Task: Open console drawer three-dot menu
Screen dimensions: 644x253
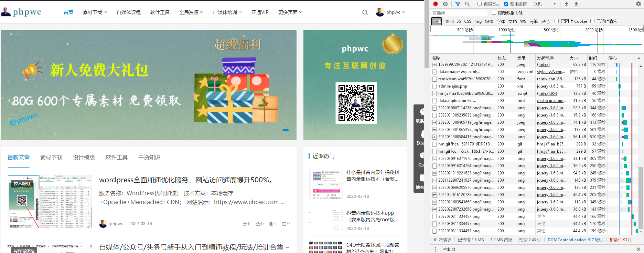Action: [436, 249]
